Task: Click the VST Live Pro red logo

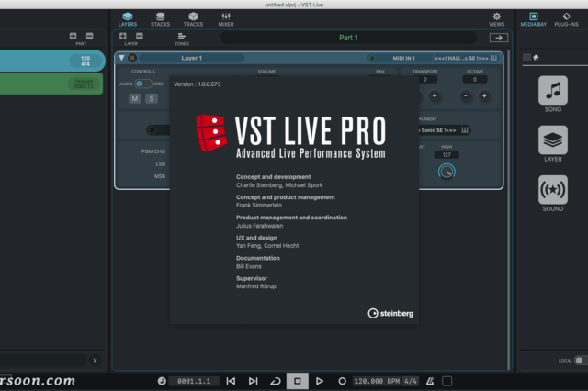Action: [211, 133]
